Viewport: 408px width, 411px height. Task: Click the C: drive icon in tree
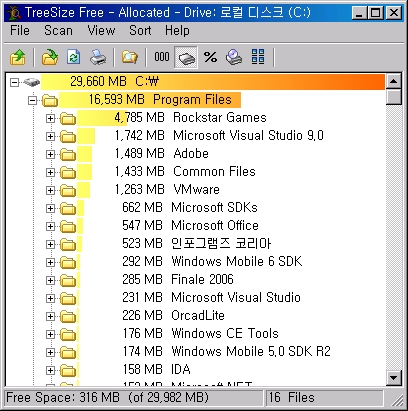coord(32,82)
